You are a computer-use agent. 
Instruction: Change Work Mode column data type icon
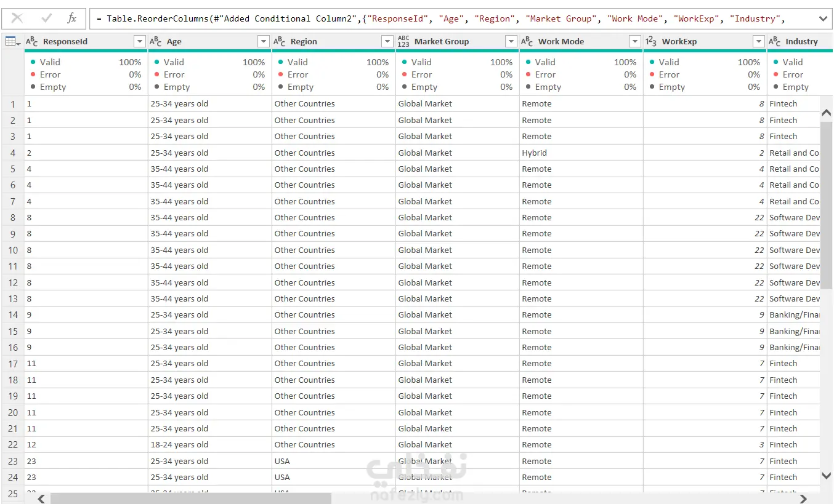[527, 41]
